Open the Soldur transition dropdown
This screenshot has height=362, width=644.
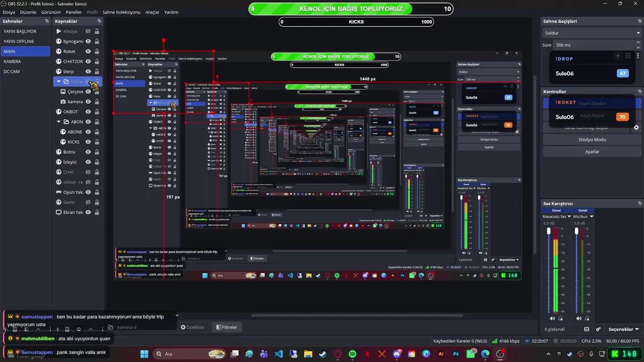(x=592, y=33)
